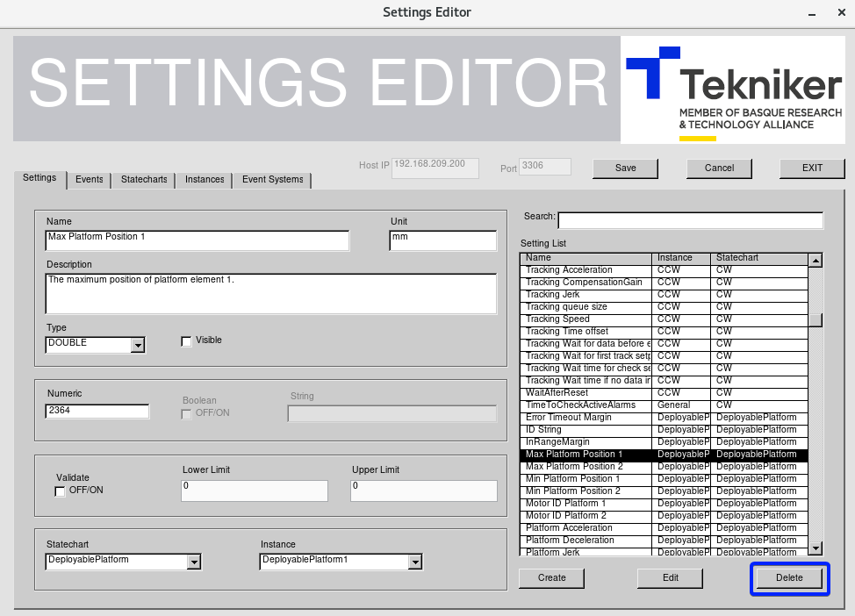Close the Settings Editor window
The image size is (855, 616).
coord(841,12)
